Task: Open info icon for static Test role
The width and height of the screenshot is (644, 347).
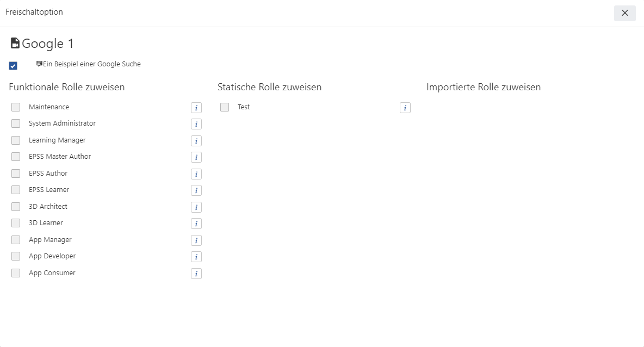Action: pyautogui.click(x=405, y=108)
